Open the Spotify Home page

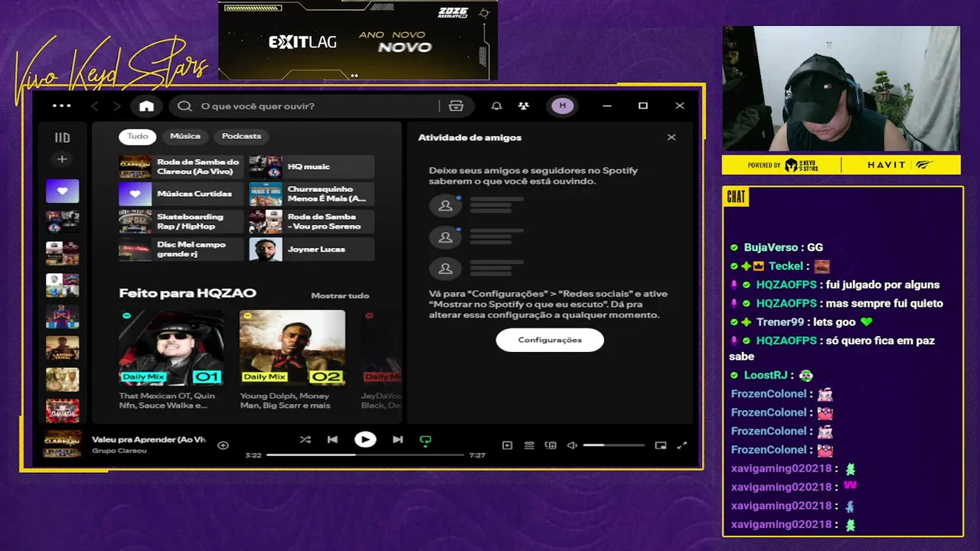[x=146, y=106]
